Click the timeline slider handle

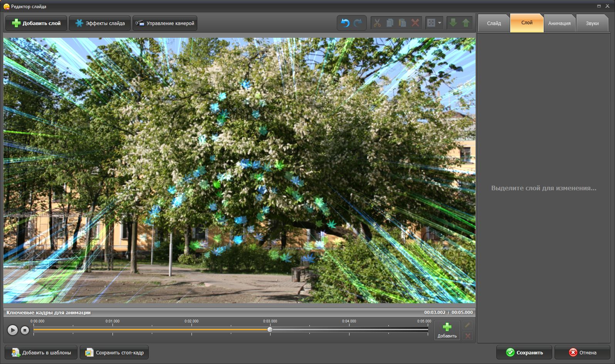(x=270, y=330)
